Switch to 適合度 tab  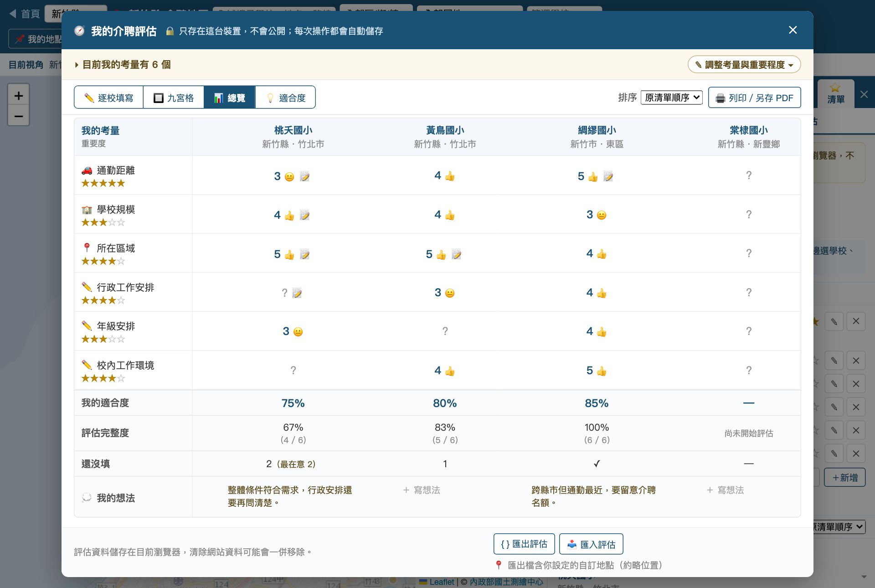pyautogui.click(x=285, y=98)
